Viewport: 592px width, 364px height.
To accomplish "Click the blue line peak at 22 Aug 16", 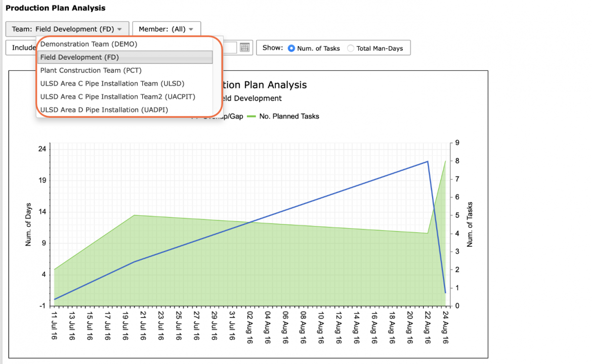I will pyautogui.click(x=428, y=161).
